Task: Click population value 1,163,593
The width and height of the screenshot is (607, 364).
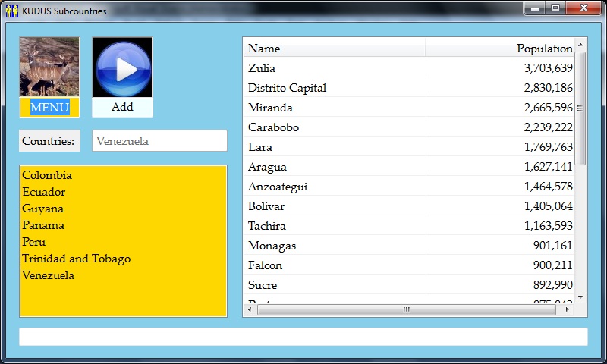Action: pos(548,226)
